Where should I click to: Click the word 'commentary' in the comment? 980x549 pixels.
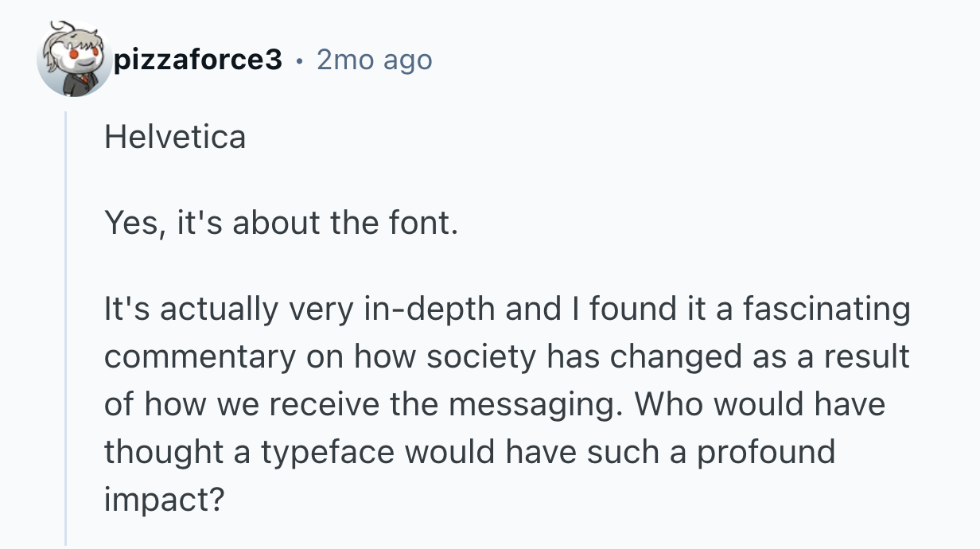tap(199, 356)
